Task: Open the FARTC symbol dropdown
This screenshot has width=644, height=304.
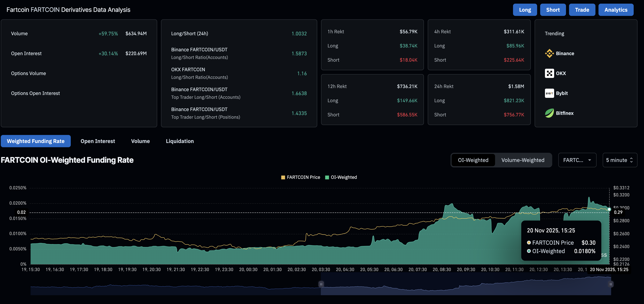Action: (577, 160)
